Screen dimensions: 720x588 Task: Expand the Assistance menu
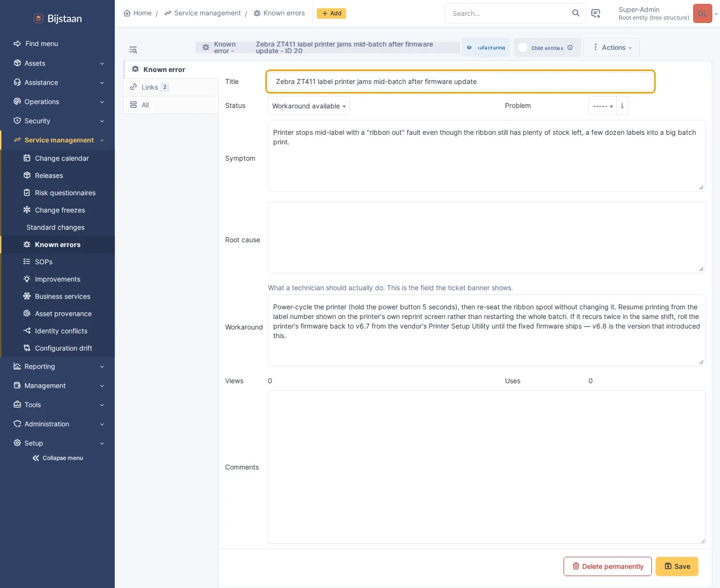pos(58,82)
